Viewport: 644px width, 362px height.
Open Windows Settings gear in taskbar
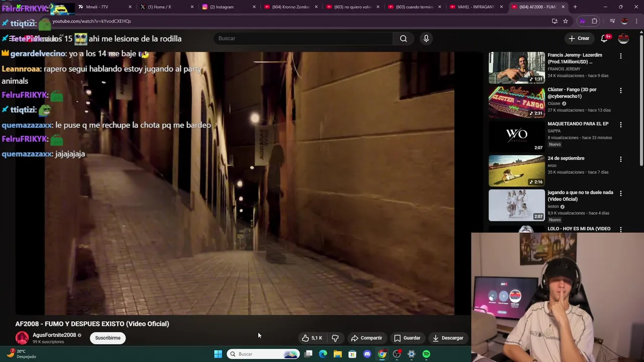(x=412, y=354)
